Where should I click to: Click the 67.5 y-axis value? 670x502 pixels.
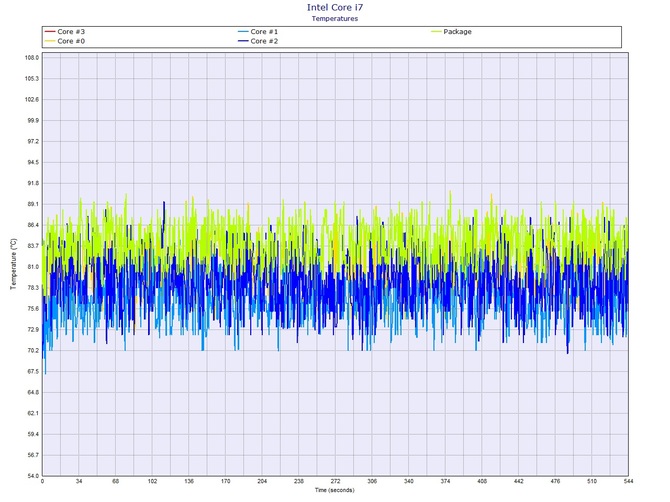[33, 372]
